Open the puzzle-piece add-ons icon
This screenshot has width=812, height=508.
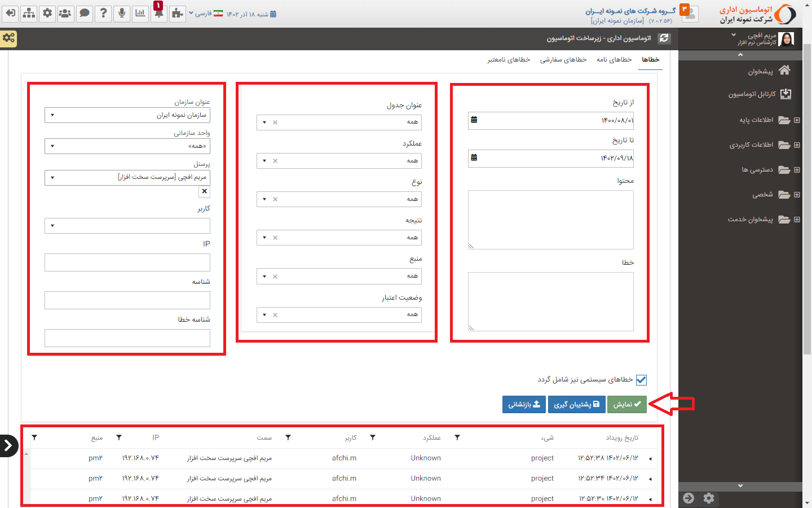click(177, 12)
